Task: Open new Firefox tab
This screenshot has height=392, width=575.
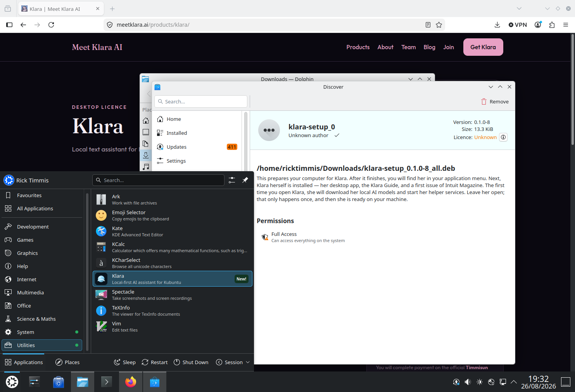Action: point(112,9)
